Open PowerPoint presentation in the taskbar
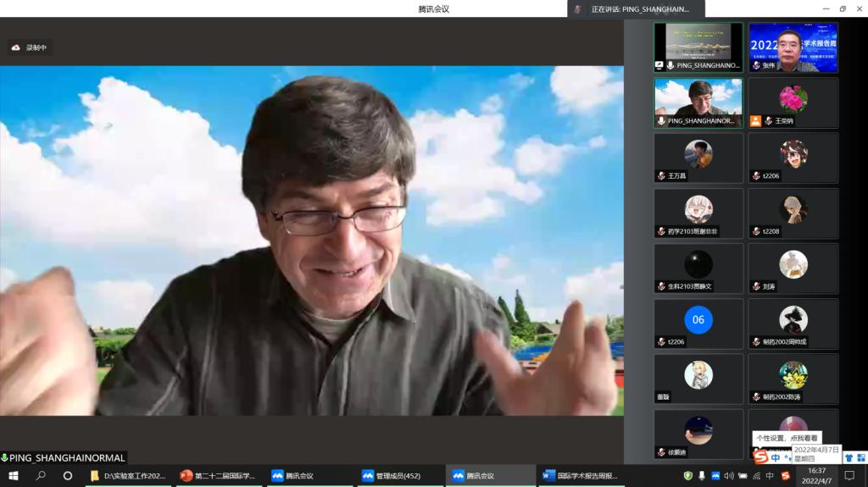Image resolution: width=868 pixels, height=487 pixels. 219,476
